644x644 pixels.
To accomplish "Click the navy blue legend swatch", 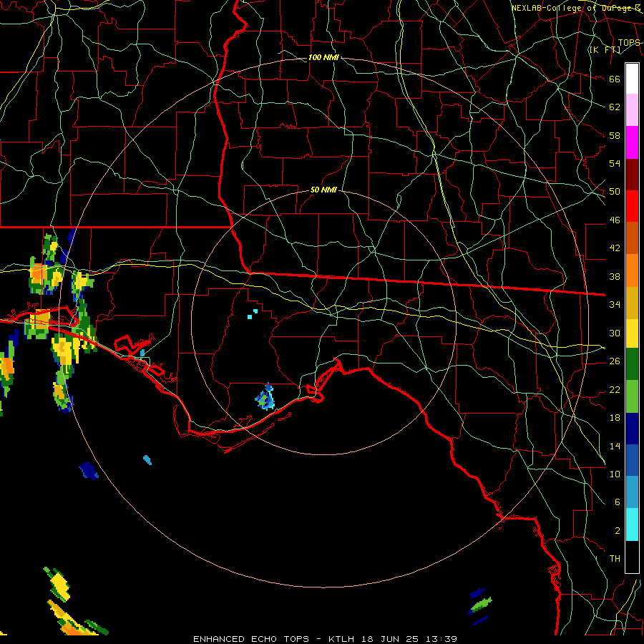I will pyautogui.click(x=632, y=429).
